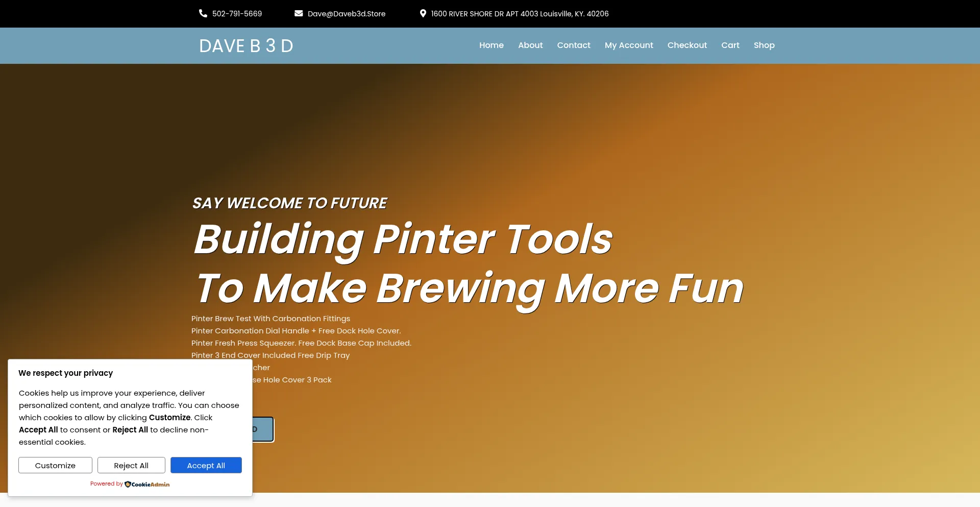Open the Cart page
This screenshot has height=507, width=980.
(x=730, y=45)
